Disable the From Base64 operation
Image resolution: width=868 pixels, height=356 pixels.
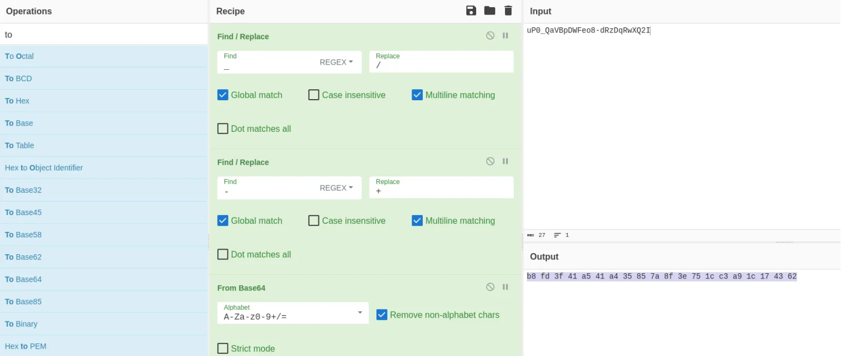coord(490,287)
